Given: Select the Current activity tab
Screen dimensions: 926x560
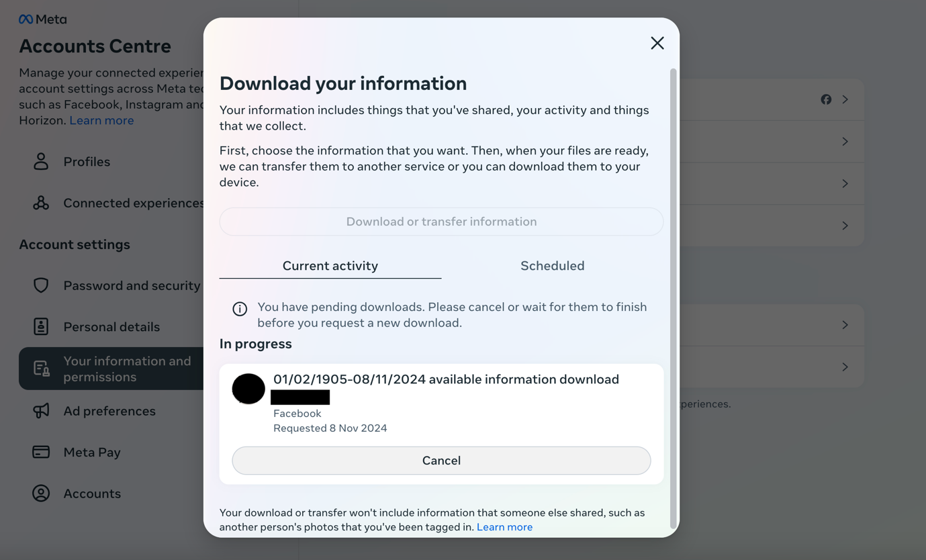Looking at the screenshot, I should tap(330, 266).
